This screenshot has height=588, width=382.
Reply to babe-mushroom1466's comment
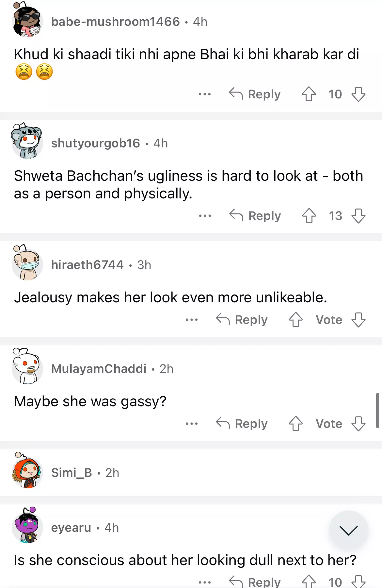click(x=255, y=94)
